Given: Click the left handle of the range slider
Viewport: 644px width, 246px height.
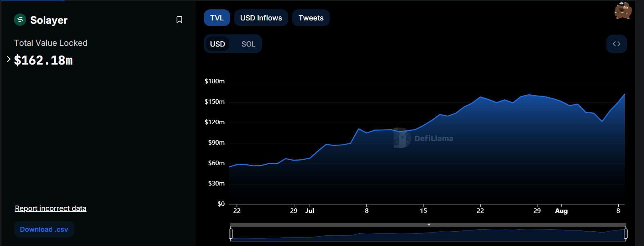Looking at the screenshot, I should (x=231, y=234).
